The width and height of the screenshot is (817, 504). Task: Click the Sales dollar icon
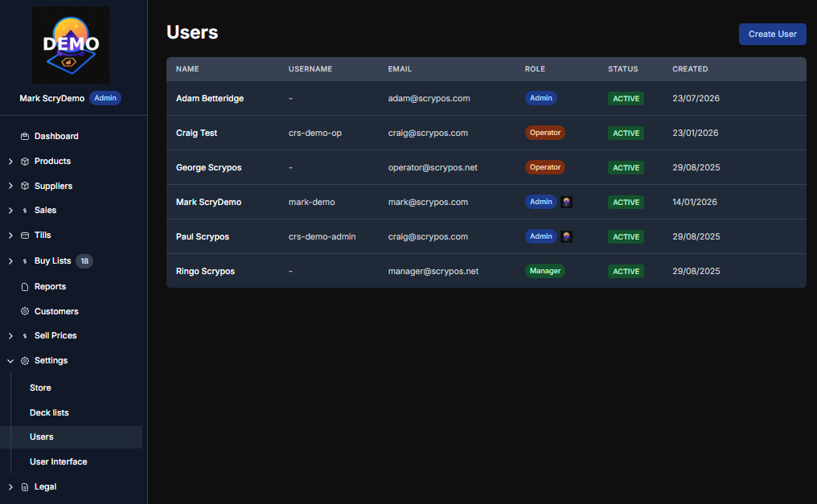point(24,211)
